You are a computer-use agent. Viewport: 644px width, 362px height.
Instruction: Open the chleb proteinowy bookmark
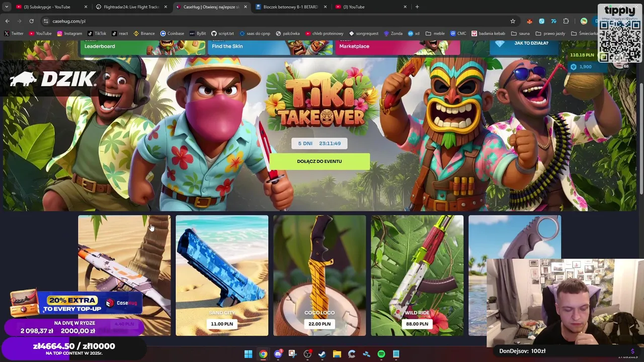click(325, 34)
